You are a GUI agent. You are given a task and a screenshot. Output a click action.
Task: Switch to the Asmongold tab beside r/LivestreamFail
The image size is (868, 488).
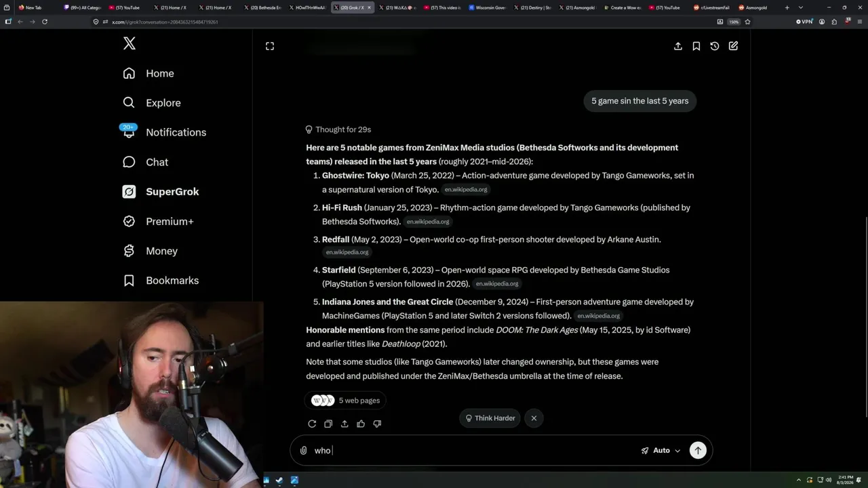point(756,7)
